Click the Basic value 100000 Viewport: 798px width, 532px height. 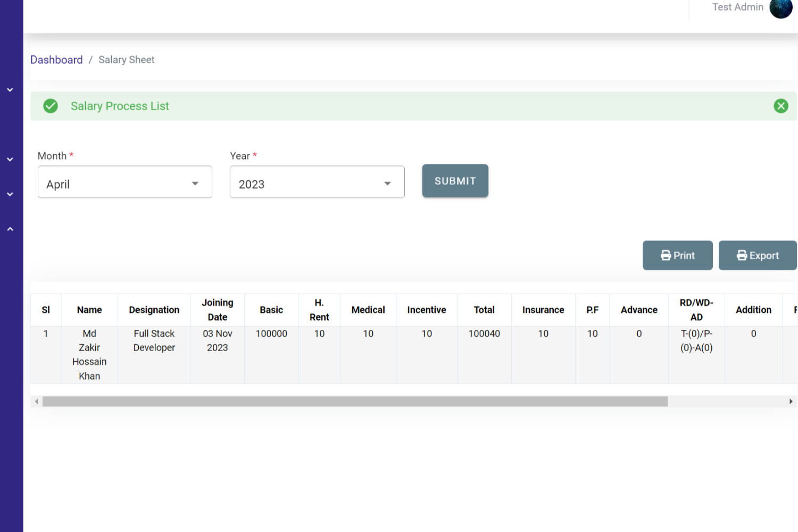[271, 334]
